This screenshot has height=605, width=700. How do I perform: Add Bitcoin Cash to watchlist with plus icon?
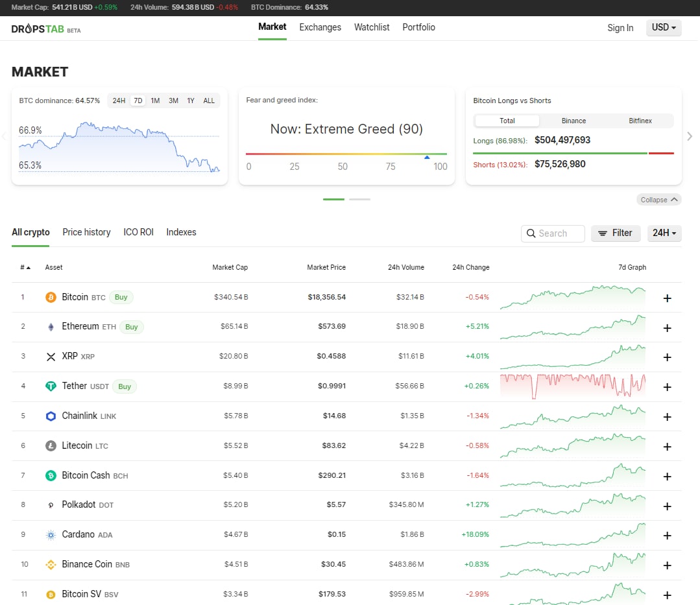pos(668,477)
